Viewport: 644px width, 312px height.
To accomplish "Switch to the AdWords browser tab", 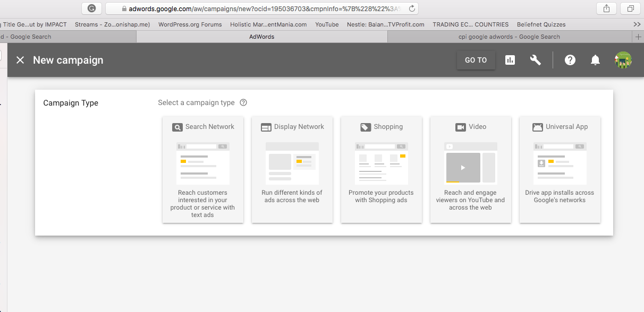I will point(262,37).
